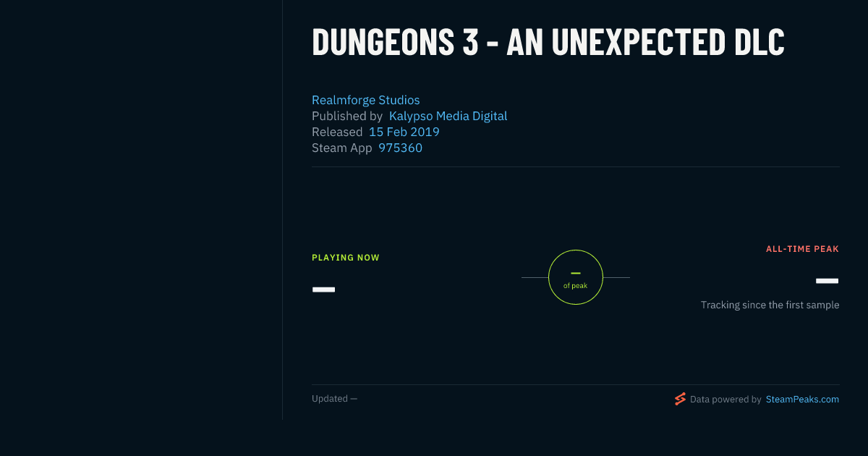Click the green of peak circle
868x456 pixels.
click(576, 277)
